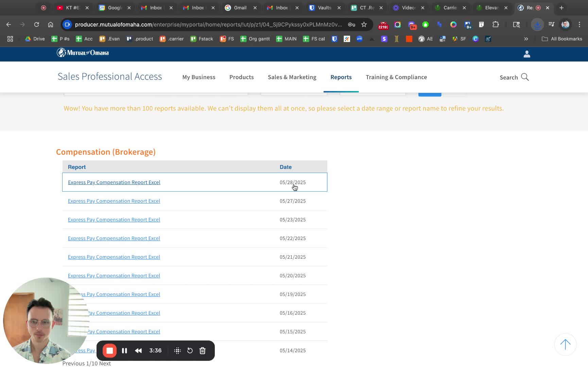588x367 pixels.
Task: Open the purple S bookmark icon
Action: coord(384,39)
